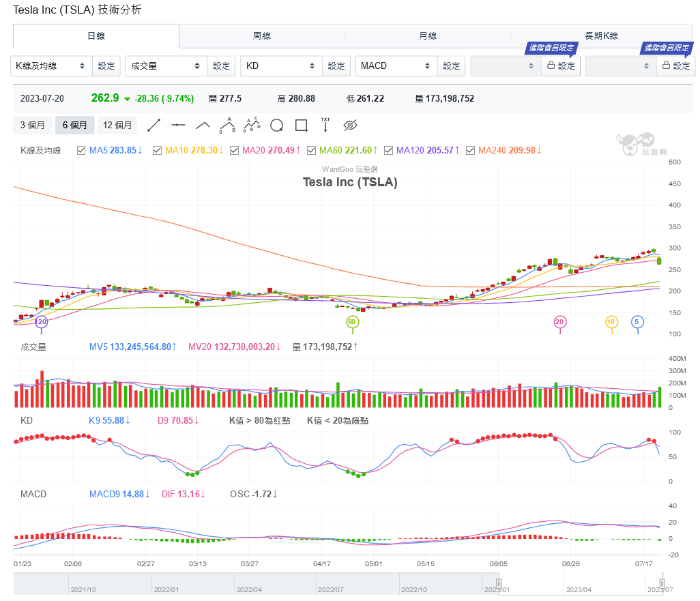
Task: Click the Tesla Inc (TSLA) 技術分析 heading
Action: point(77,10)
